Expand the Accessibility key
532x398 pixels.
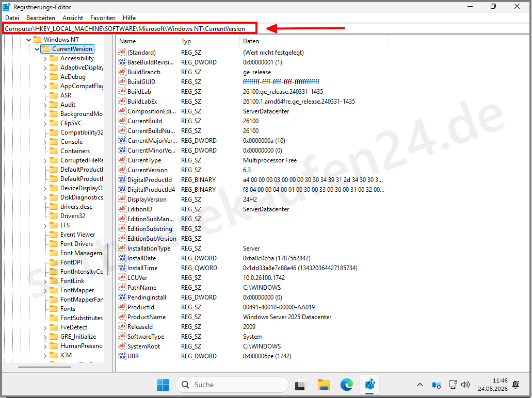45,58
